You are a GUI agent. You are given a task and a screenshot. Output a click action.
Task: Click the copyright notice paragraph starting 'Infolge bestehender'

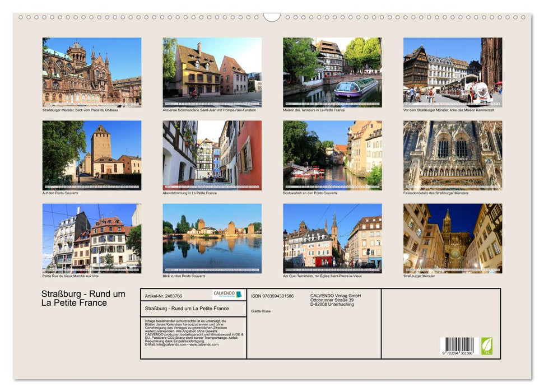click(194, 333)
